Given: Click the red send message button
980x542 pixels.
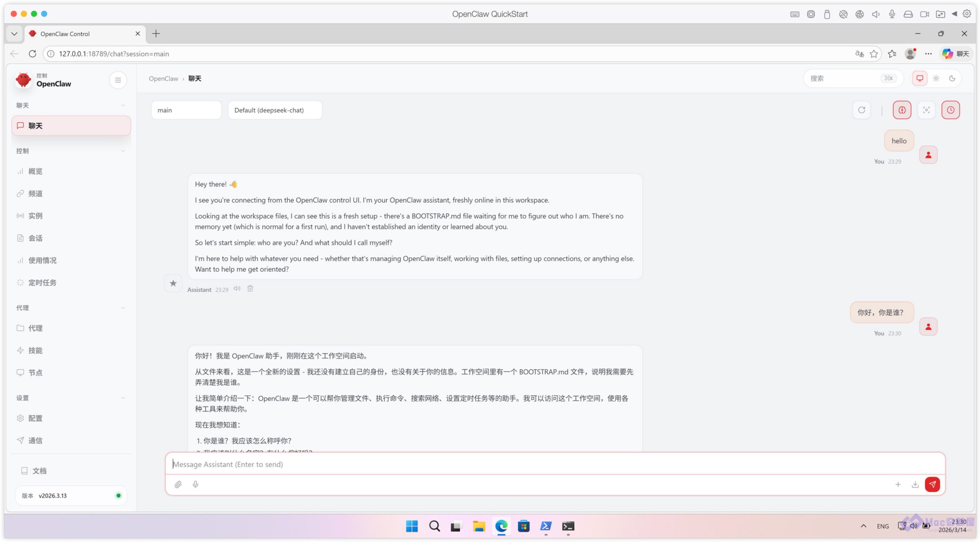Looking at the screenshot, I should pyautogui.click(x=932, y=484).
